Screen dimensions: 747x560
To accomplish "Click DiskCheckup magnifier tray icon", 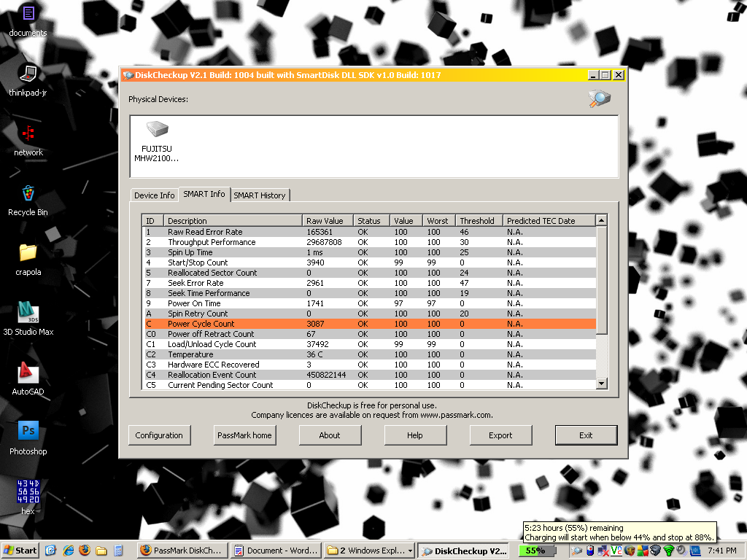I will click(x=576, y=551).
